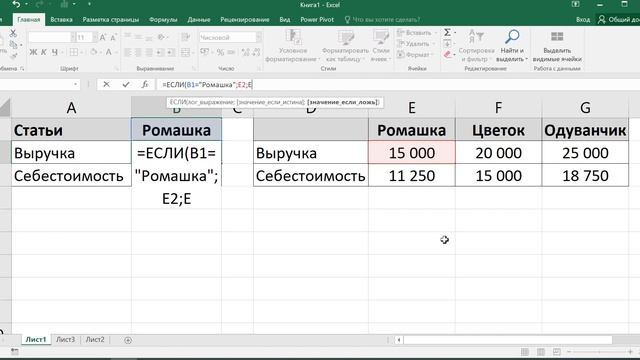Open the Name Box dropdown arrow
This screenshot has height=360, width=640.
(x=76, y=84)
